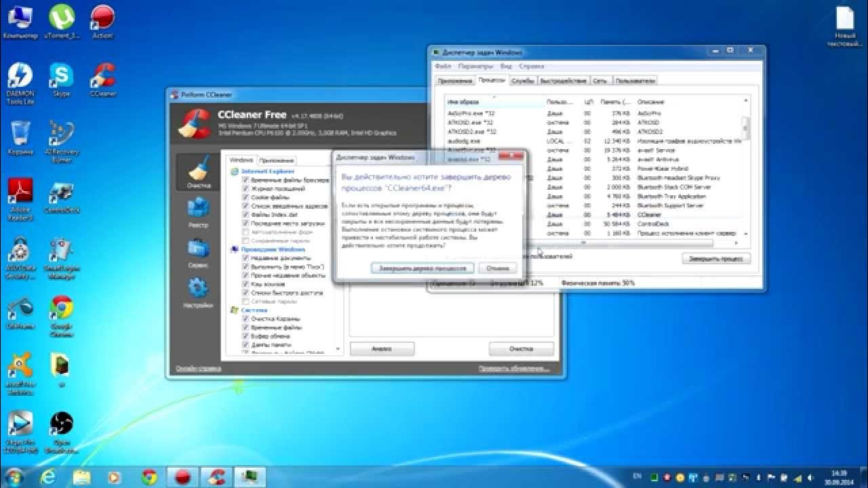868x488 pixels.
Task: Uncheck Очистка Корзины checkbox
Action: click(245, 319)
